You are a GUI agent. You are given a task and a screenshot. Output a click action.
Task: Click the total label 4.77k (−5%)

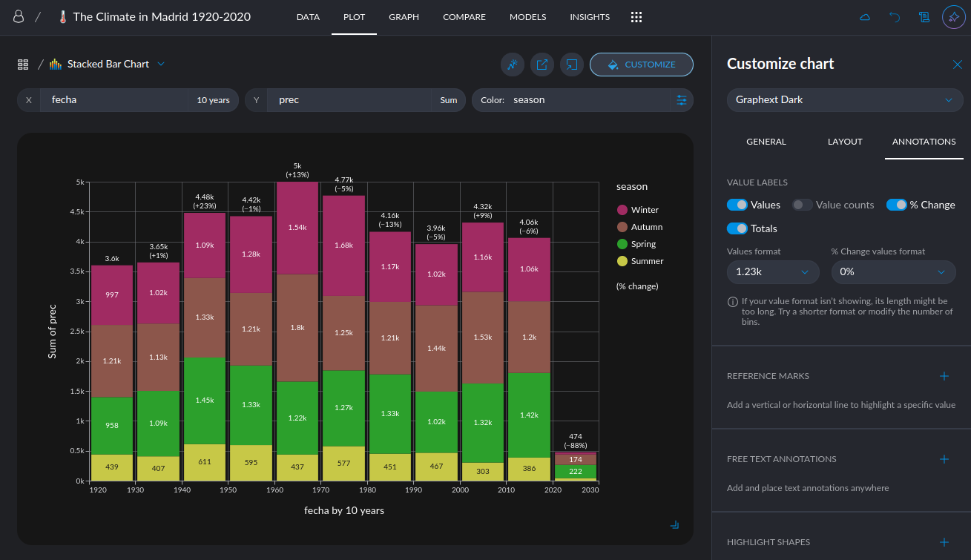click(343, 184)
